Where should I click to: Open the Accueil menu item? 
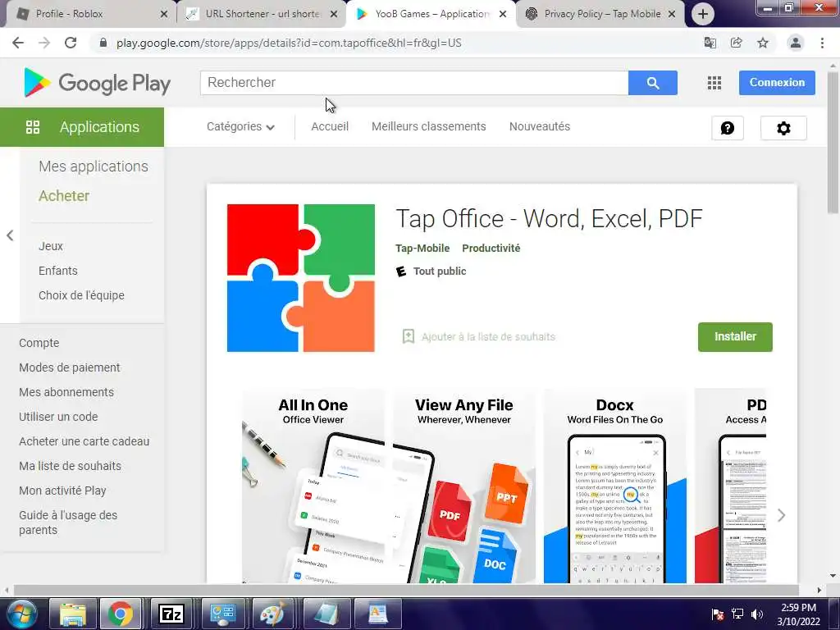pos(330,126)
